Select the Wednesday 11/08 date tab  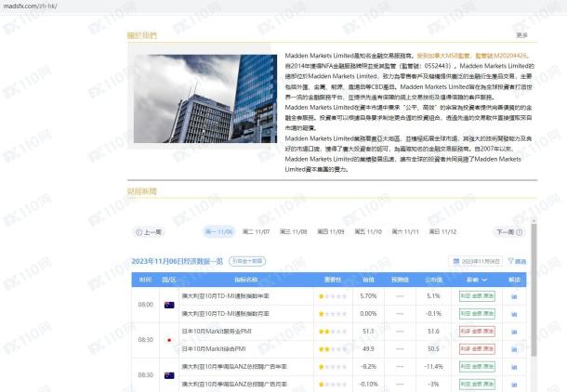[294, 231]
